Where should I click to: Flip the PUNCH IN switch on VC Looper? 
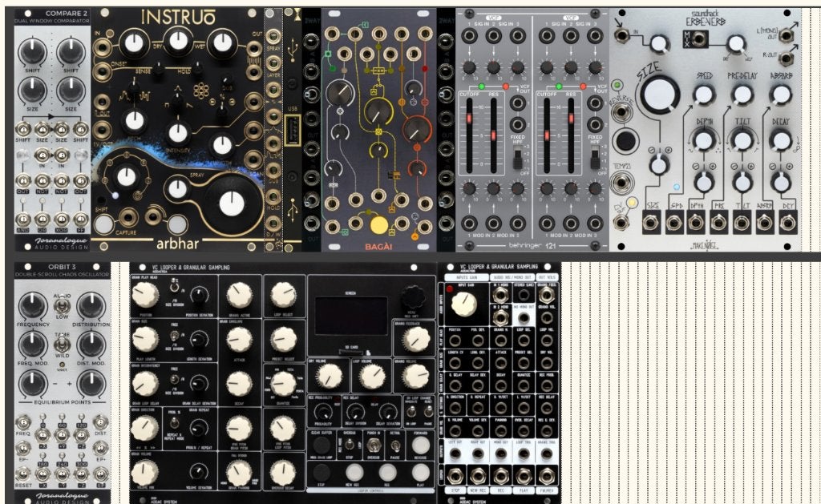point(373,446)
